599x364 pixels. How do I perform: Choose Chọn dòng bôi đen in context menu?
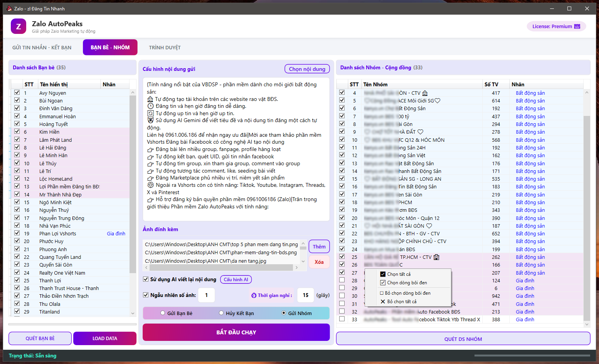(407, 283)
